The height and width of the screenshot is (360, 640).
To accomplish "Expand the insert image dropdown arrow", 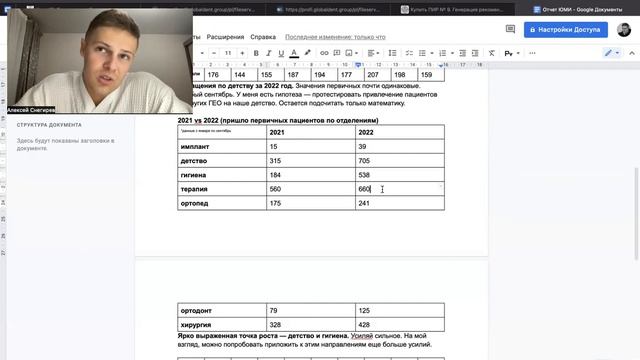I will tap(356, 53).
